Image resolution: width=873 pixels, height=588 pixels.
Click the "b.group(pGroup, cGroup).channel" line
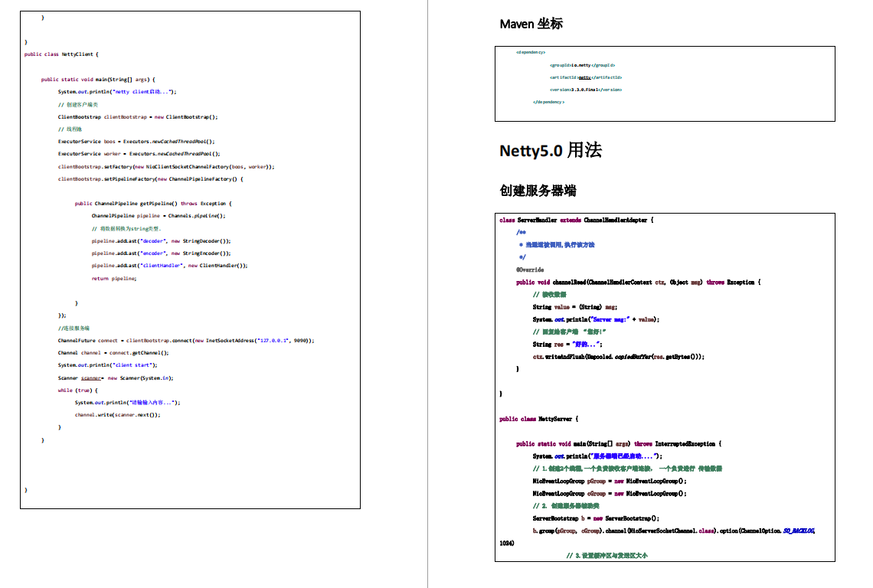(674, 531)
